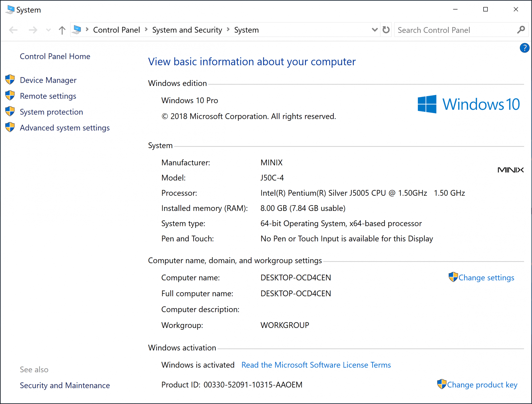Viewport: 532px width, 404px height.
Task: Open System protection
Action: click(52, 112)
